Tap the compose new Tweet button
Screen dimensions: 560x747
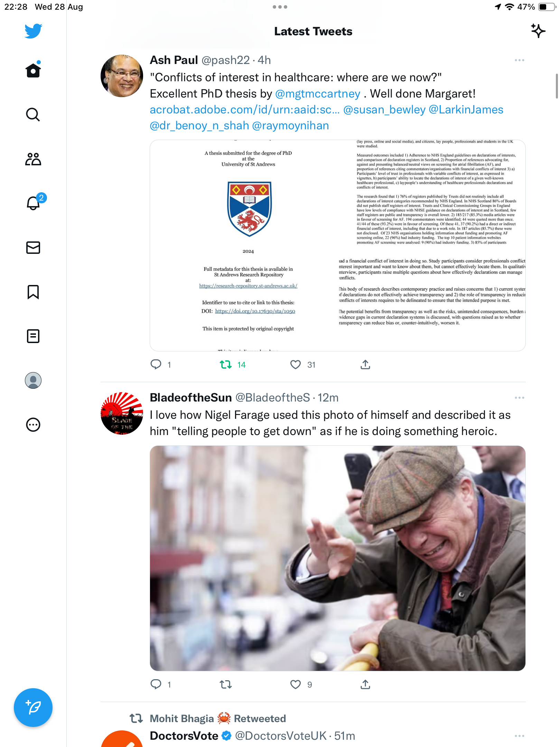[33, 708]
